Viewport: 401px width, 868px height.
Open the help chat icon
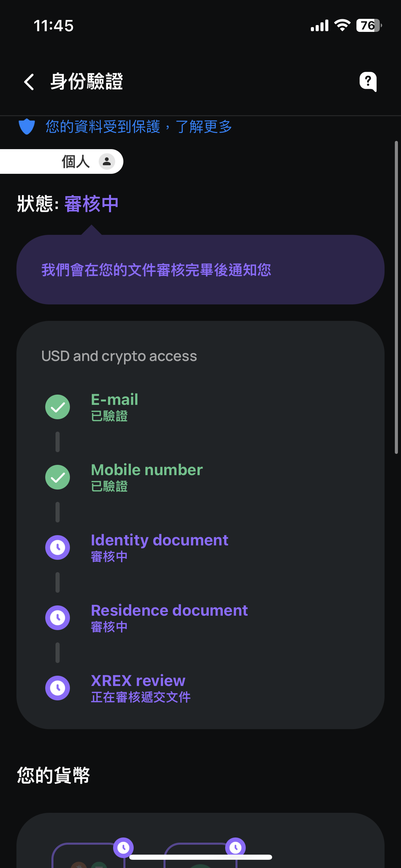(368, 82)
